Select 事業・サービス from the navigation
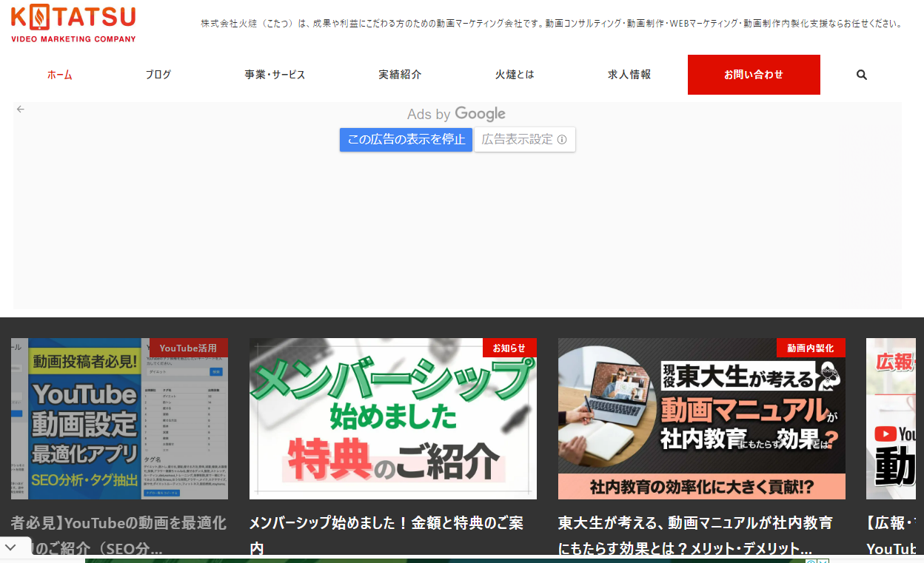This screenshot has width=924, height=563. click(x=275, y=74)
